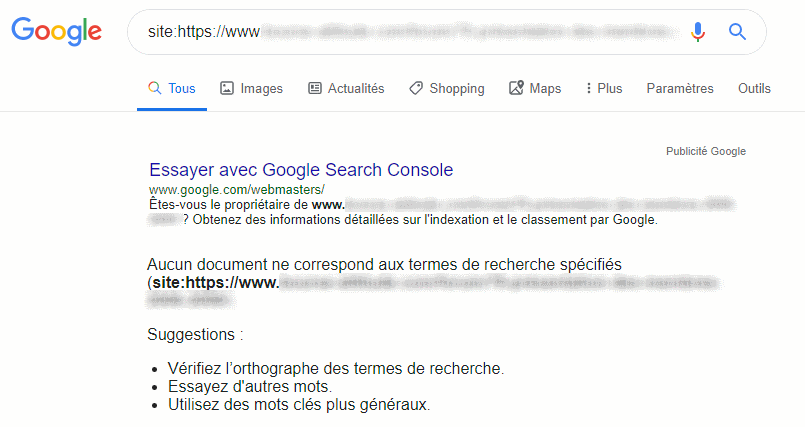Click the Google logo
The image size is (805, 427).
tap(57, 31)
